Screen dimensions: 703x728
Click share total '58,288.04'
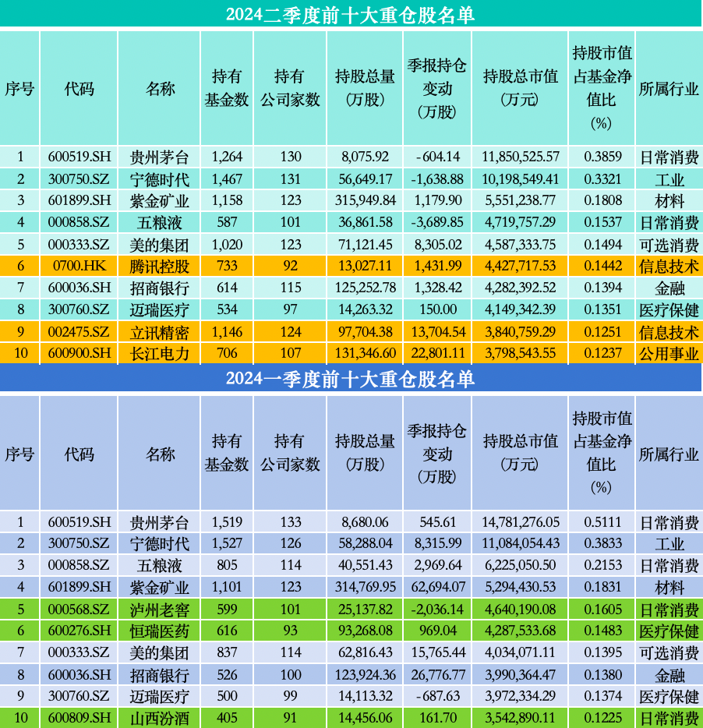[366, 544]
